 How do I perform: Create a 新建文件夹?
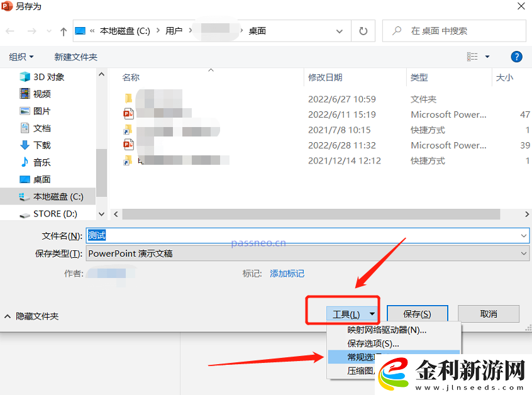click(x=75, y=57)
